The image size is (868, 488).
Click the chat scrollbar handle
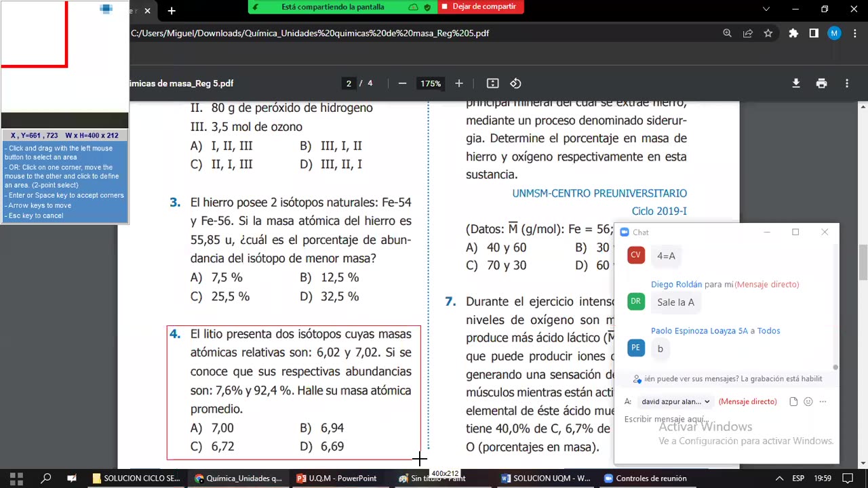coord(835,367)
